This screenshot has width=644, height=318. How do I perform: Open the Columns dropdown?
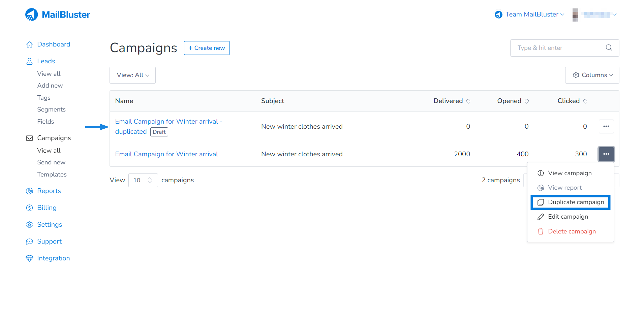pyautogui.click(x=592, y=75)
